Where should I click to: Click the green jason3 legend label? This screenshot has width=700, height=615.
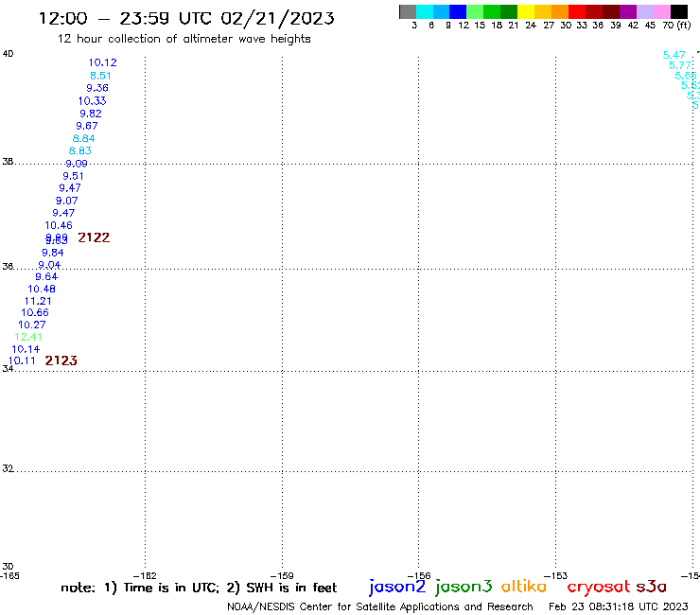[464, 587]
